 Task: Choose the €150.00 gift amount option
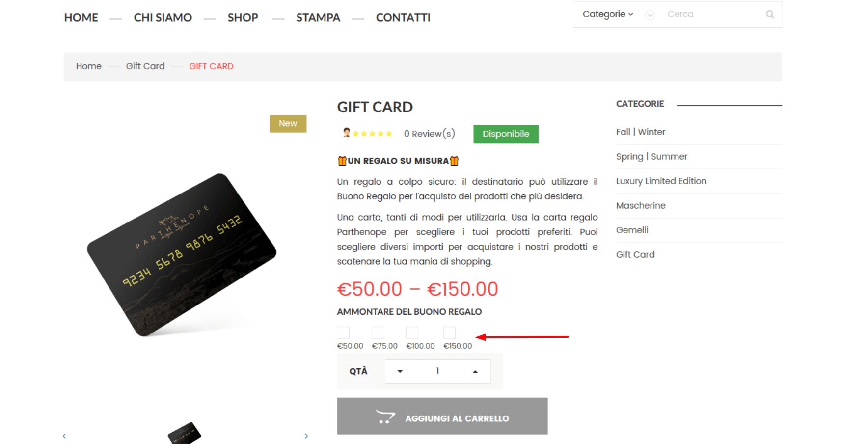click(450, 333)
